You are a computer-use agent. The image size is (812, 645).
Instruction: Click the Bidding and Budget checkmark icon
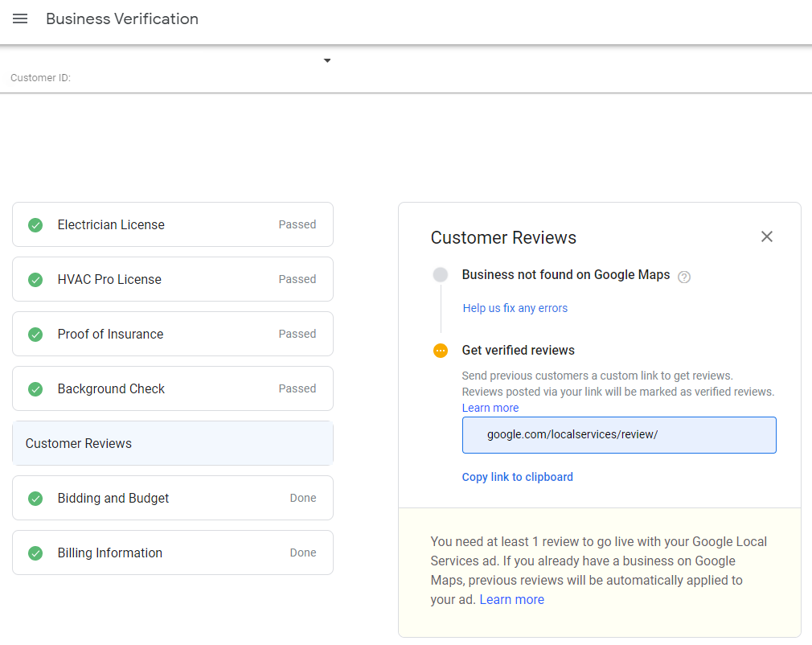coord(35,499)
